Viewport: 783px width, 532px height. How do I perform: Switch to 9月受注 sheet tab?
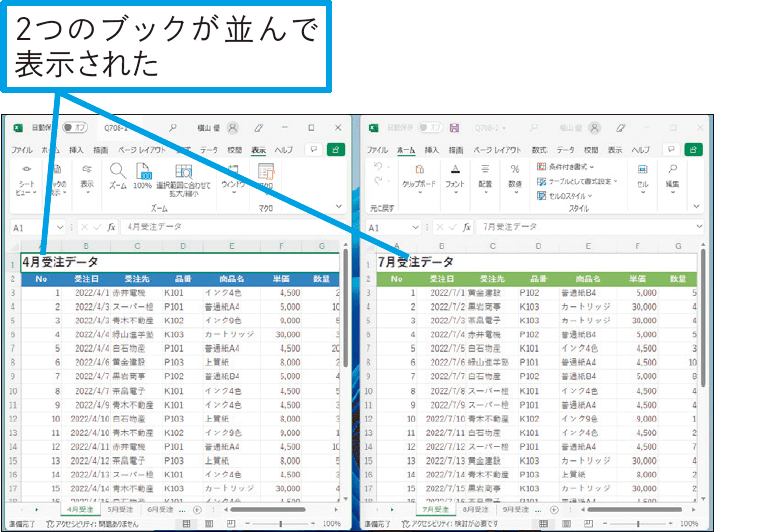click(x=515, y=510)
